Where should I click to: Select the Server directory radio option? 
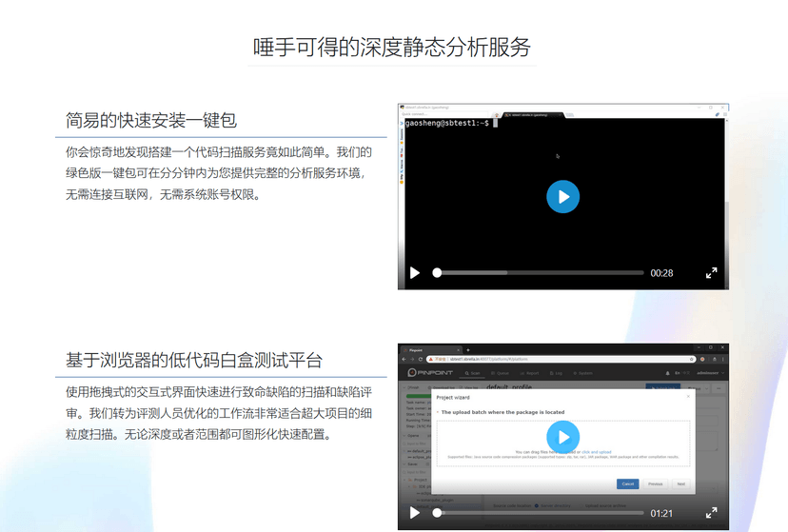(x=535, y=505)
